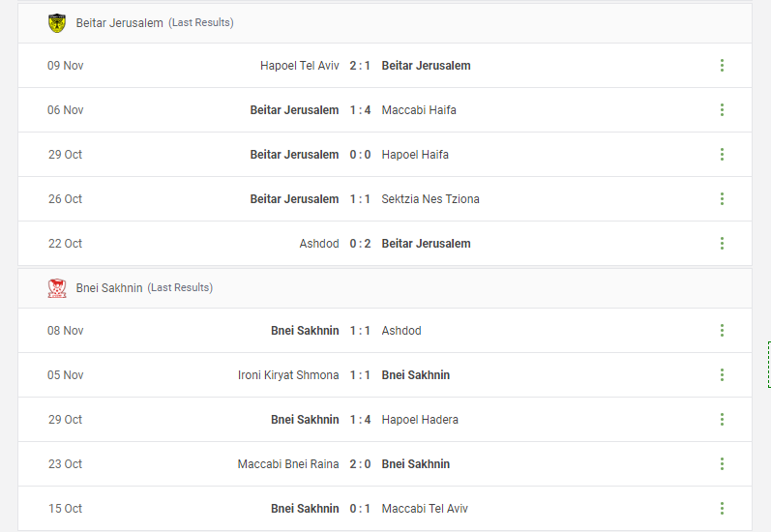Open kebab menu for Sektzia Nes Tziona match
Screen dimensions: 771x532
(x=722, y=198)
